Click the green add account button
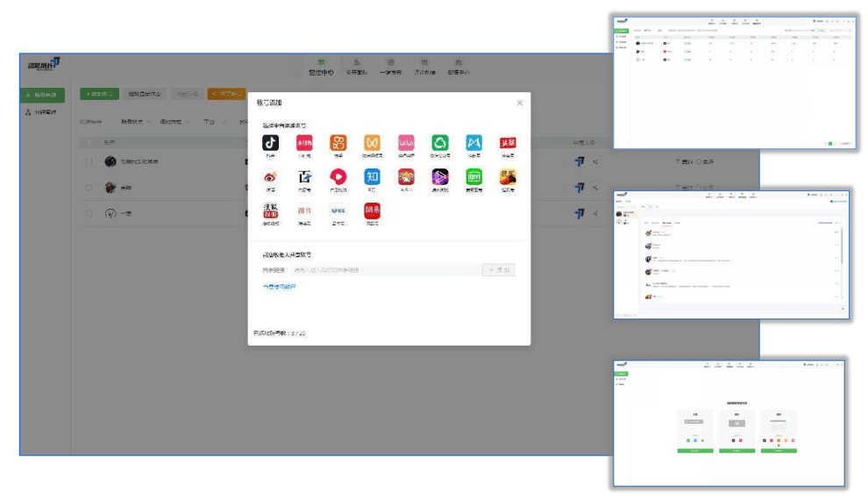The width and height of the screenshot is (868, 501). (98, 93)
